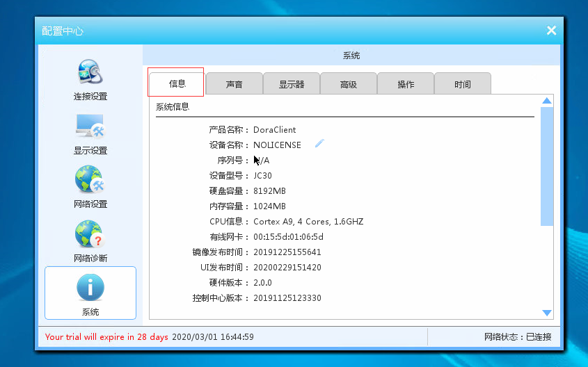
Task: Click the scroll up arrow
Action: click(x=547, y=101)
